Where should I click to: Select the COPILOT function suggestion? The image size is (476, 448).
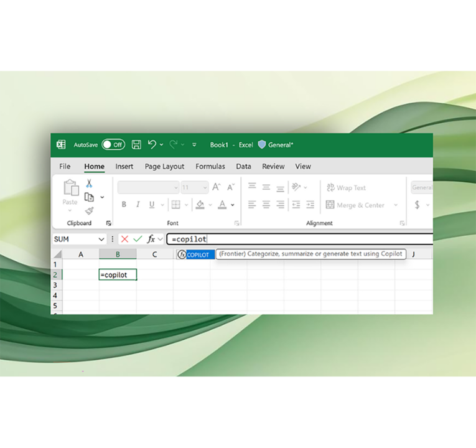195,254
